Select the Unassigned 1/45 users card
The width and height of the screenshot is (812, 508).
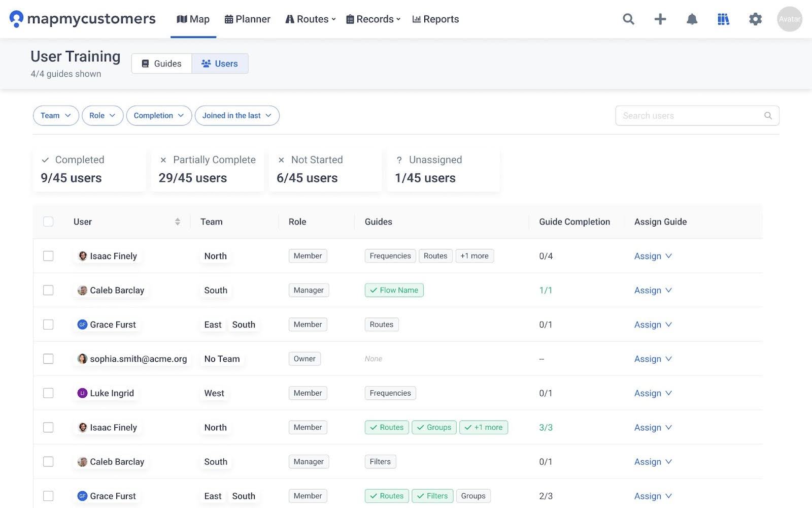tap(443, 170)
